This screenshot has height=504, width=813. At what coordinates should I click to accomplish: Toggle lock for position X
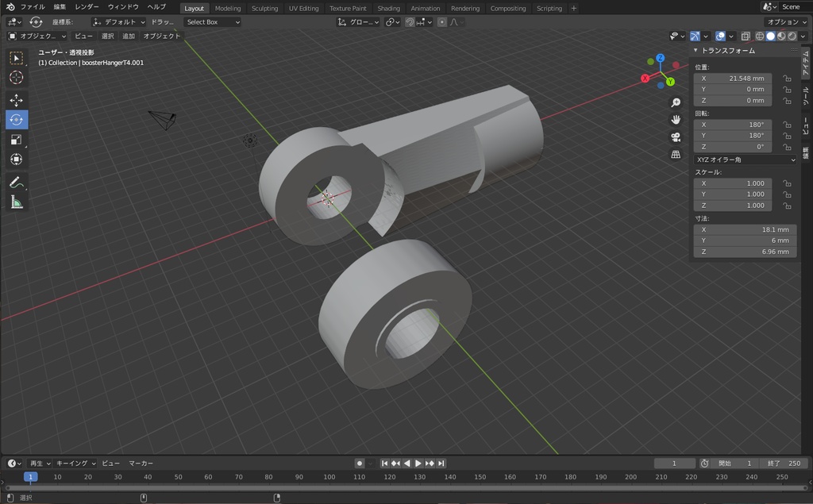[787, 79]
